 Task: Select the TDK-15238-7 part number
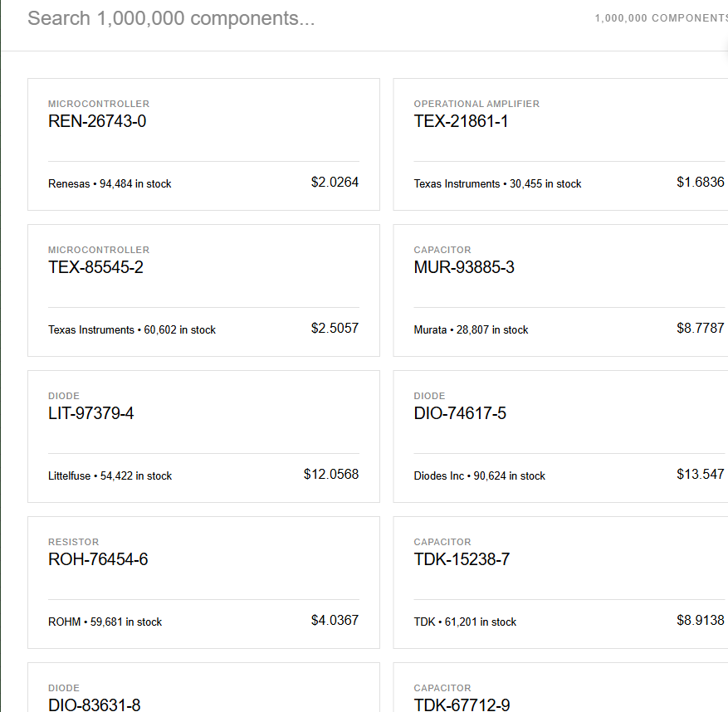pos(462,559)
